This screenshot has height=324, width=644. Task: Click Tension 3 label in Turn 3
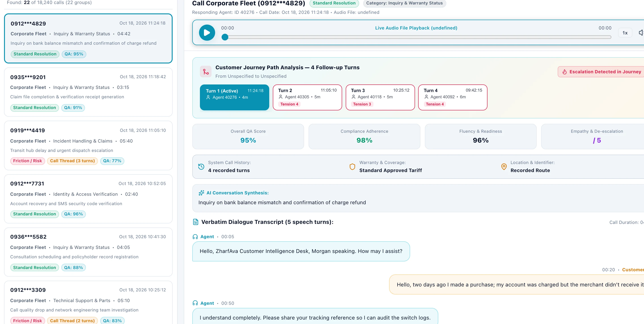[362, 104]
